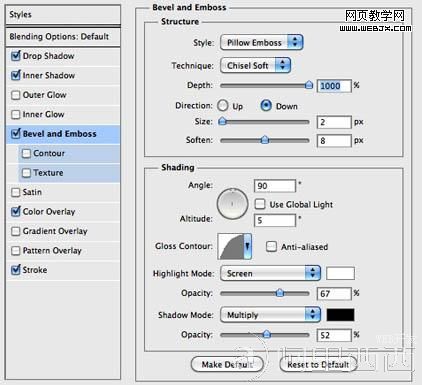Select the Outer Glow label in styles list
Image resolution: width=422 pixels, height=385 pixels.
(x=44, y=95)
